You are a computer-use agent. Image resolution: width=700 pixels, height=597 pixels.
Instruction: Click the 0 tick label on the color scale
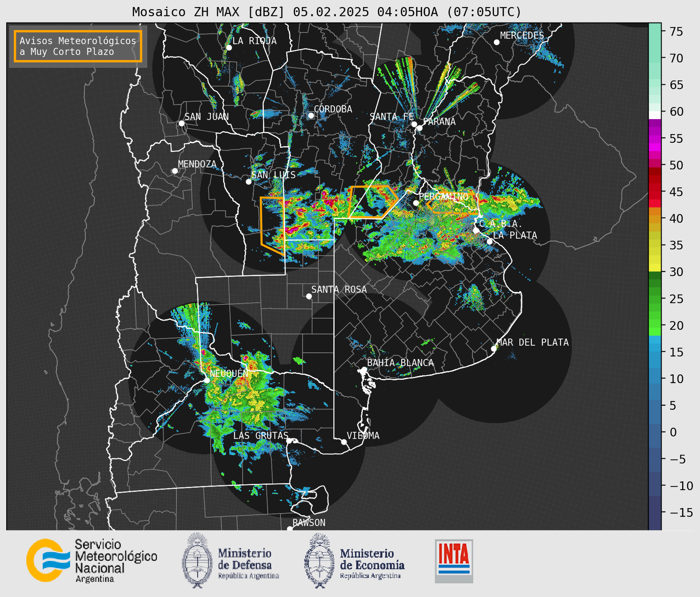tap(673, 432)
